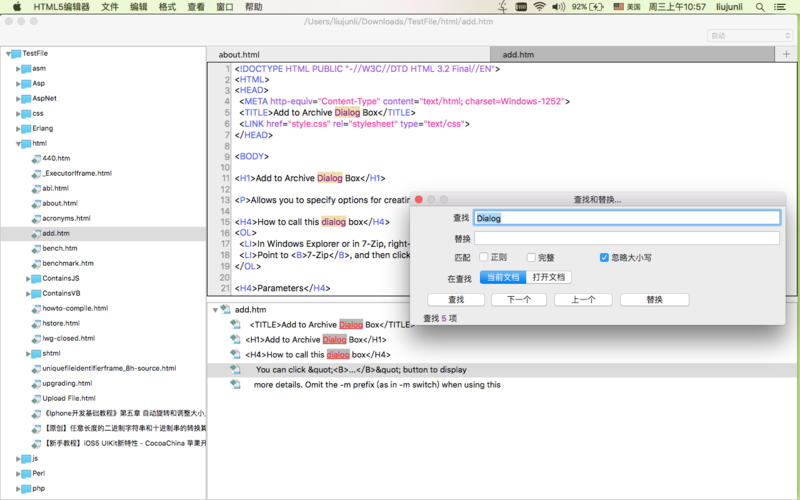Select the 打开文档 search scope segment
This screenshot has width=800, height=500.
point(548,277)
